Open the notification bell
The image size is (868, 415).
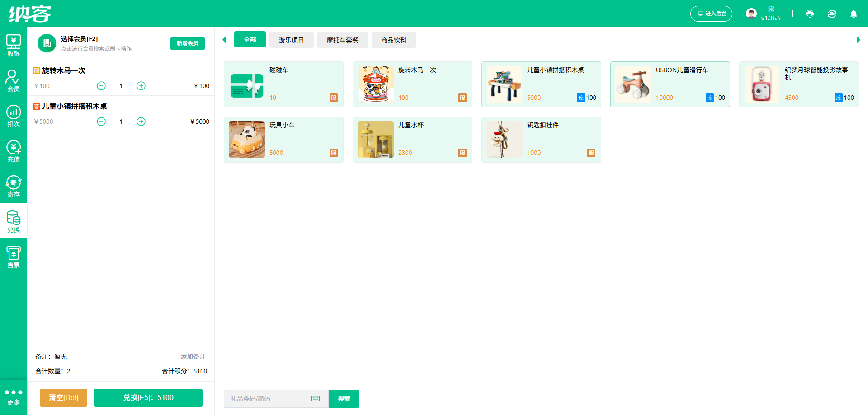pyautogui.click(x=854, y=14)
